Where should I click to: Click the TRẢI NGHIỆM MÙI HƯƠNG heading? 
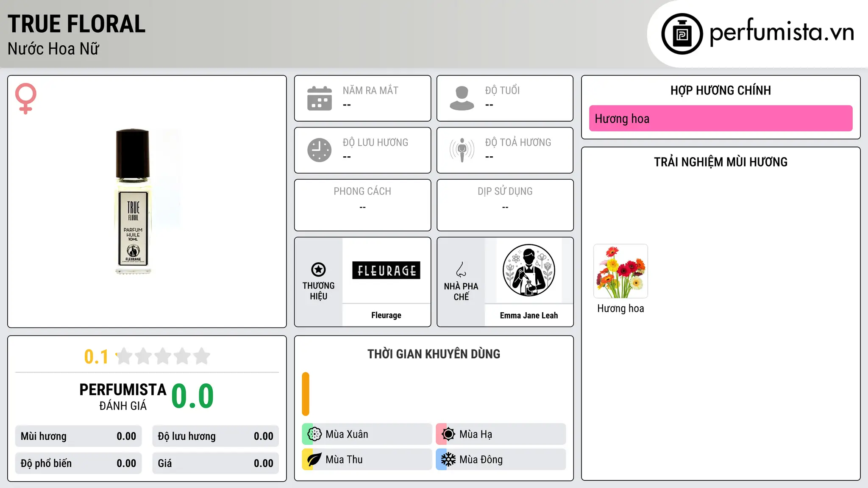tap(721, 162)
